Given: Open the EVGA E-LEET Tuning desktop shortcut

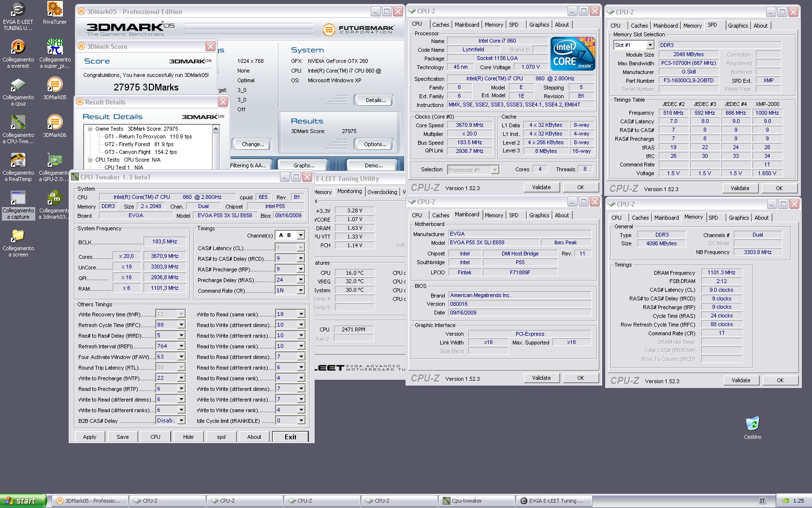Looking at the screenshot, I should (x=18, y=16).
